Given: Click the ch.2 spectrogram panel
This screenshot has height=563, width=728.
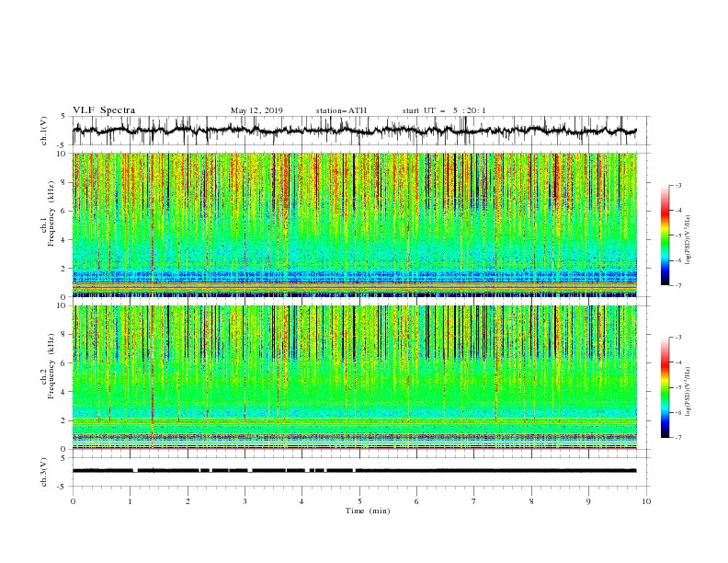Looking at the screenshot, I should (x=354, y=377).
